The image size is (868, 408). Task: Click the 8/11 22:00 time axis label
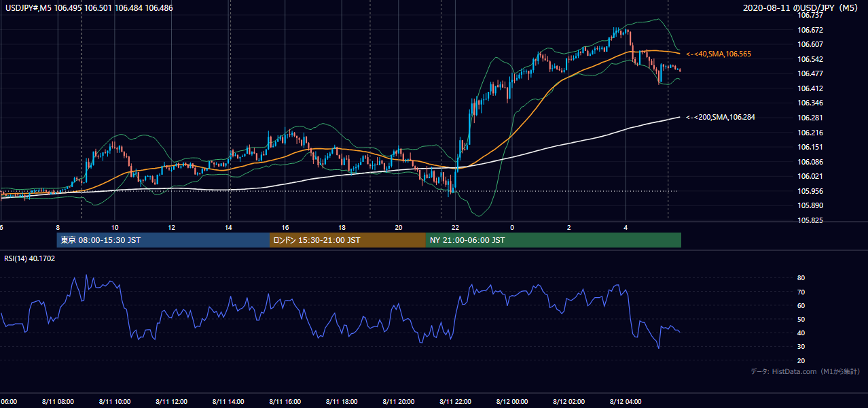[x=456, y=401]
